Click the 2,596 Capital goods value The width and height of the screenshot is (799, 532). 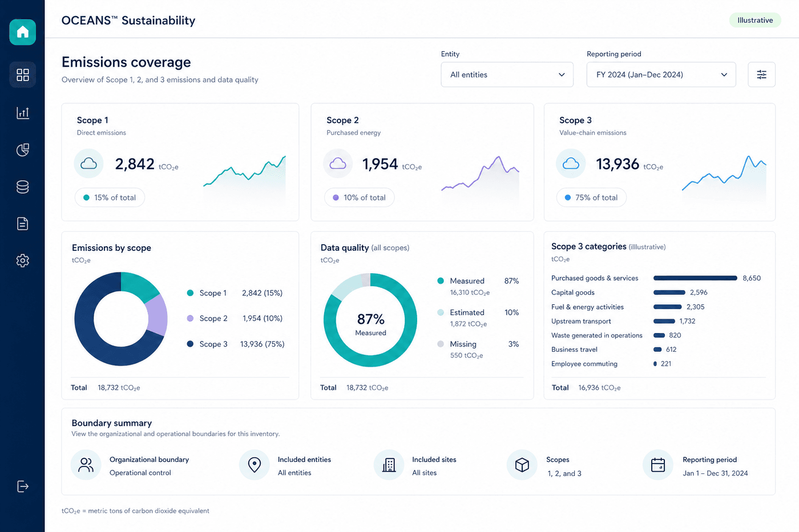[x=699, y=293]
